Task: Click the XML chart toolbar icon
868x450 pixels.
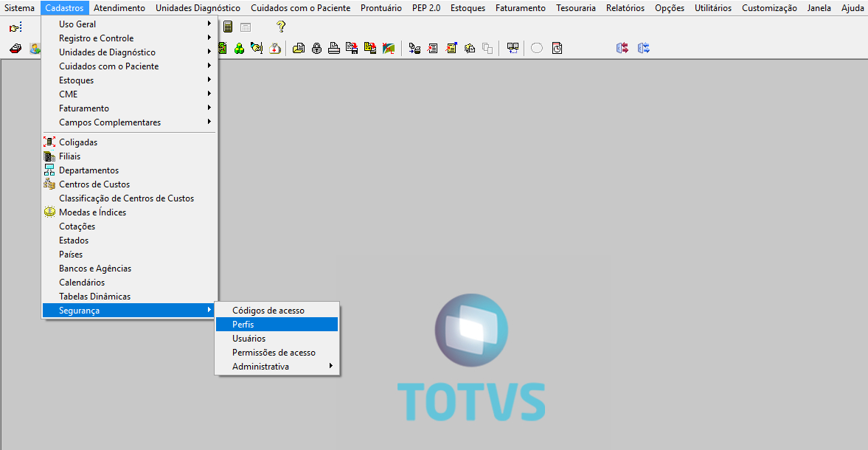Action: (x=389, y=49)
